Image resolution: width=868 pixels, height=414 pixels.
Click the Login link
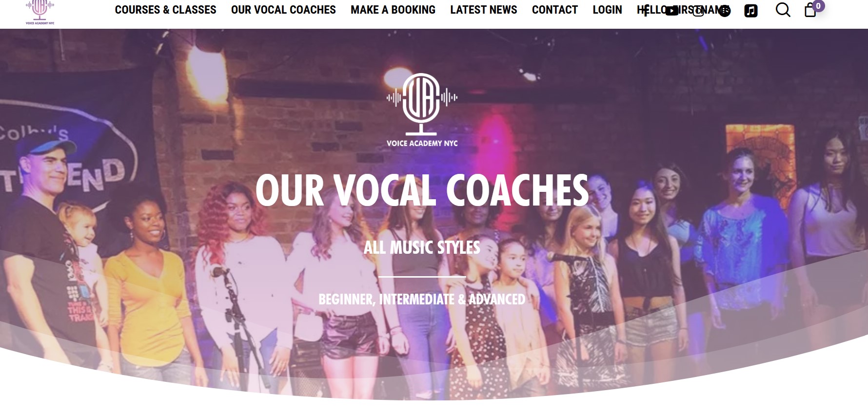pyautogui.click(x=607, y=10)
